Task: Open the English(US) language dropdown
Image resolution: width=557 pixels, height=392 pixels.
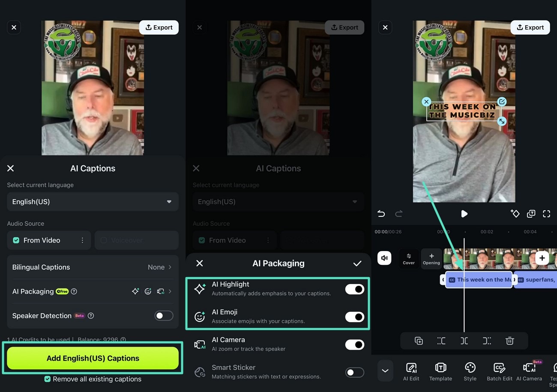Action: point(93,202)
